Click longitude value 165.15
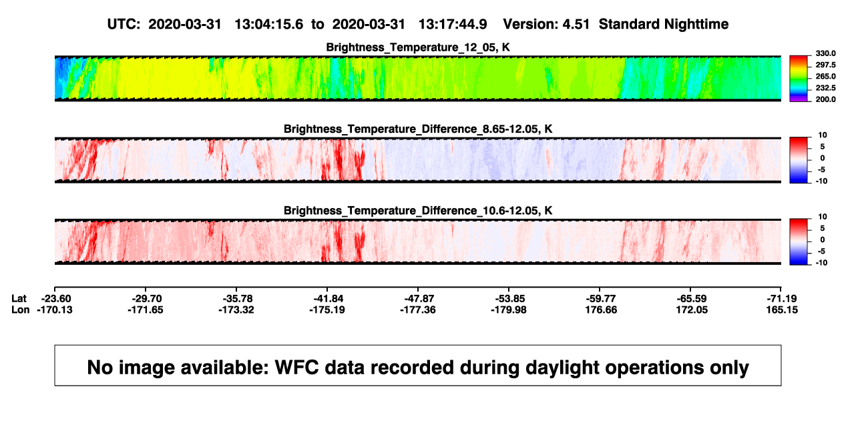The height and width of the screenshot is (445, 868). 783,310
